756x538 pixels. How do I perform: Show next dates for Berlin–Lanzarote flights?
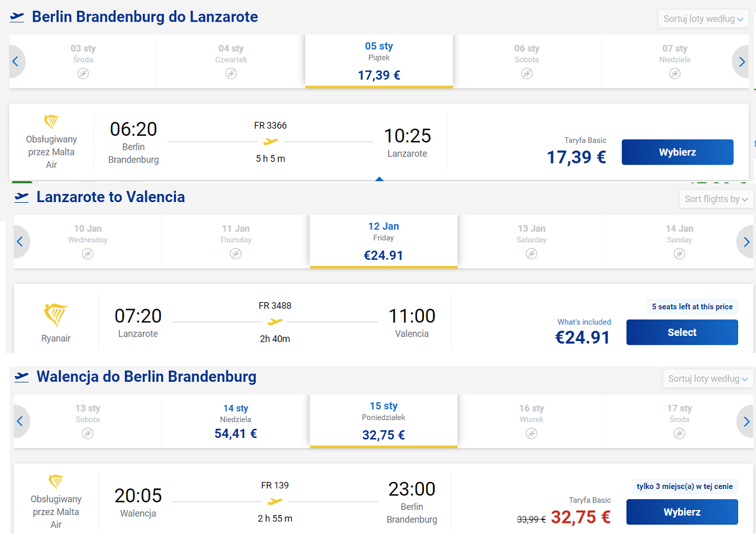click(741, 62)
